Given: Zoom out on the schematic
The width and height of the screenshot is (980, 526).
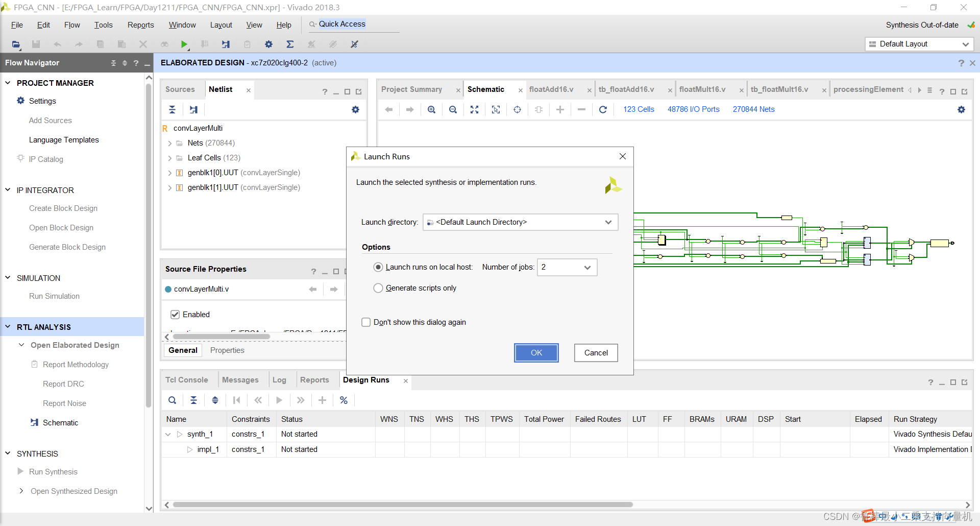Looking at the screenshot, I should point(453,109).
